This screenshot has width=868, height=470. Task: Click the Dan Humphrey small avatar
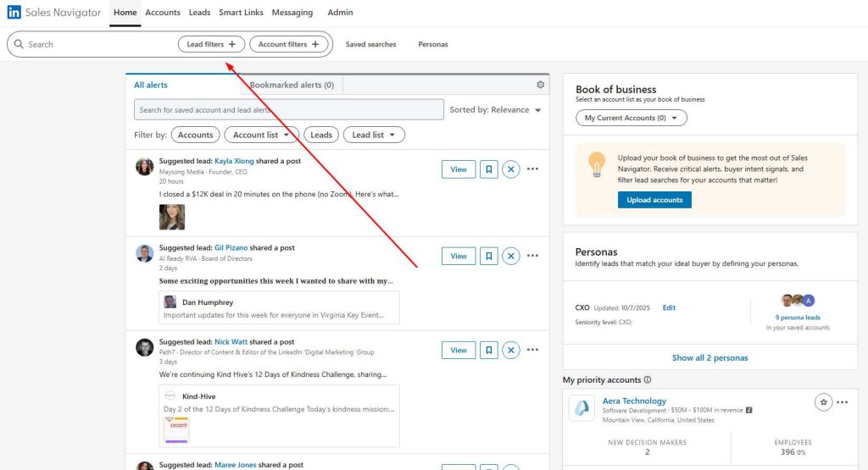170,302
